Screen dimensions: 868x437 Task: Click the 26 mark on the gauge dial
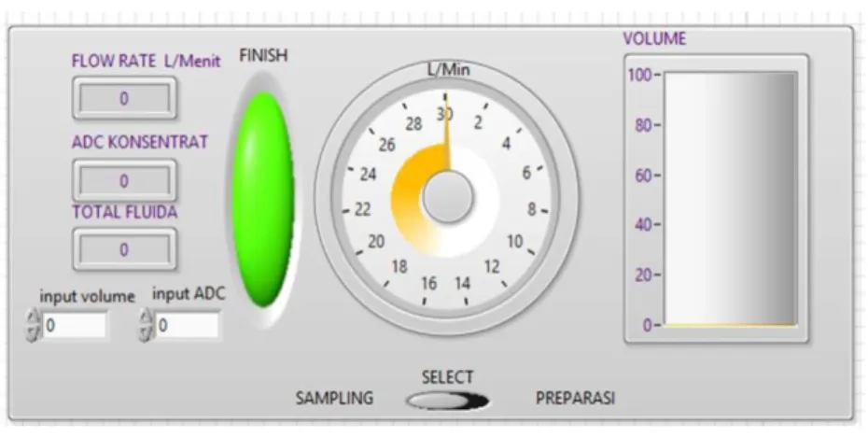pyautogui.click(x=387, y=145)
